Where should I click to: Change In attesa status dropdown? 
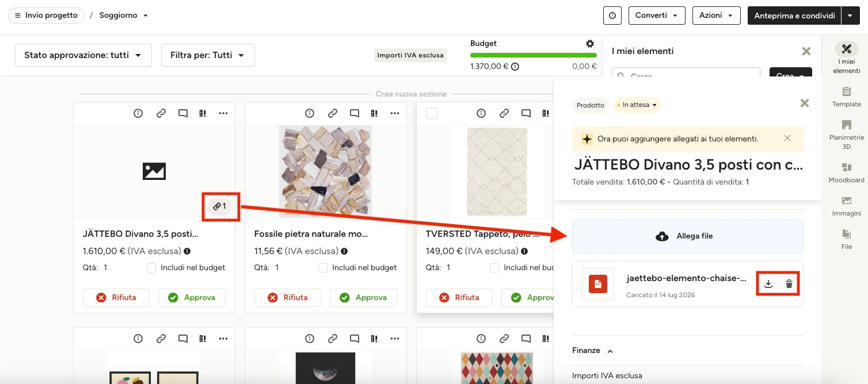point(637,105)
